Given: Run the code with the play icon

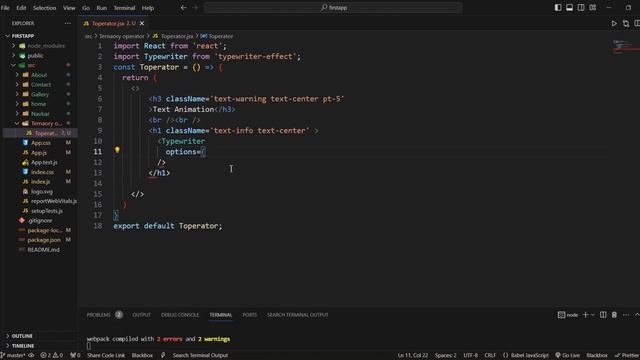Looking at the screenshot, I should (614, 24).
